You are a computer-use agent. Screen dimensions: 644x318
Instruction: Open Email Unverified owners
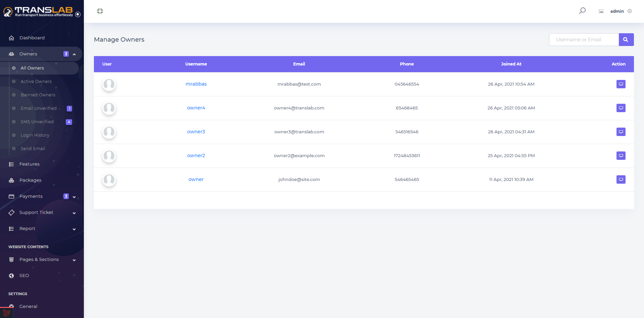pyautogui.click(x=39, y=108)
